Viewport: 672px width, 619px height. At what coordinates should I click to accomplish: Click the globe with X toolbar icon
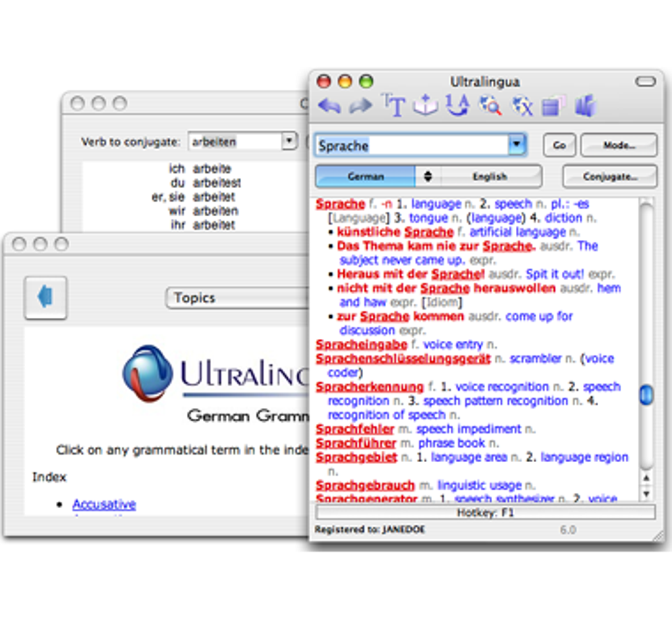522,105
